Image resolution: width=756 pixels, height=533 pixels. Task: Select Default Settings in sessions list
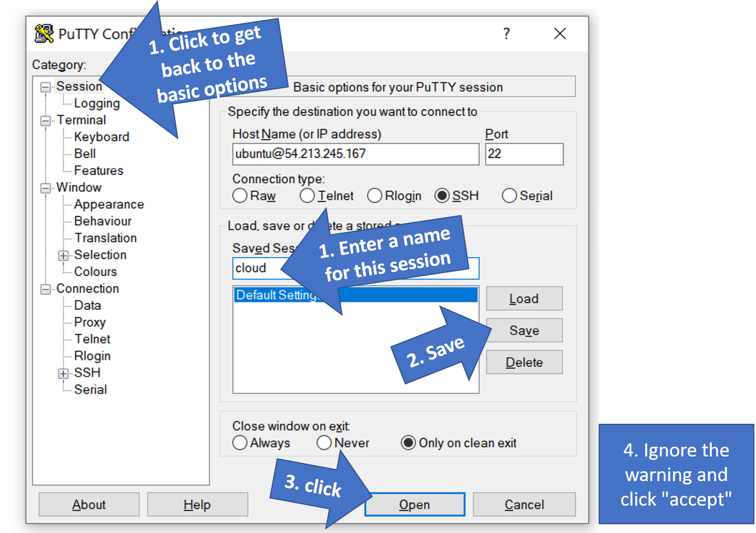[x=356, y=295]
